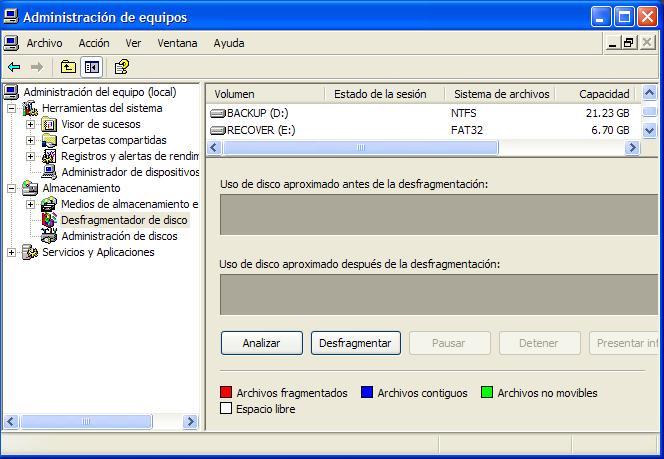Click the Servicios y Aplicaciones icon

30,252
